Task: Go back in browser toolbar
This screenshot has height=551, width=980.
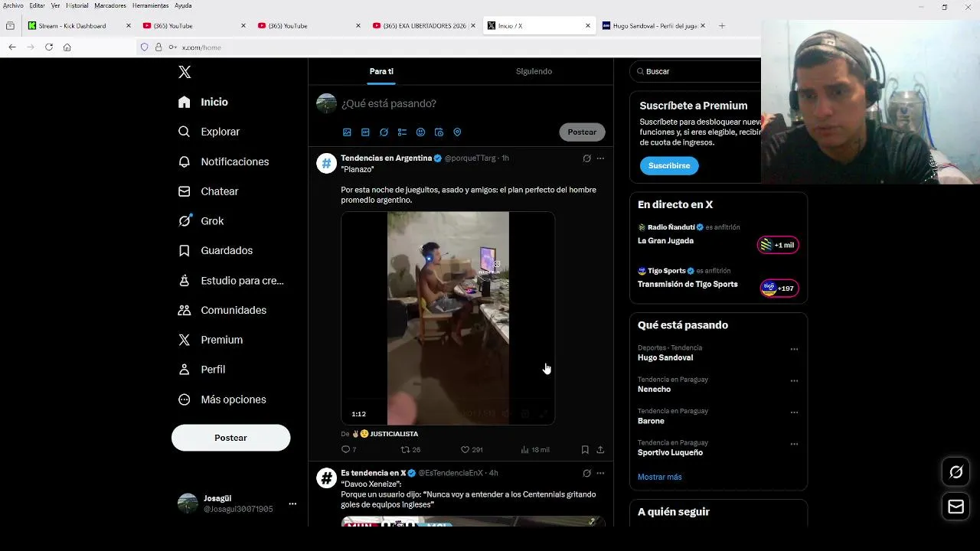Action: [x=12, y=47]
